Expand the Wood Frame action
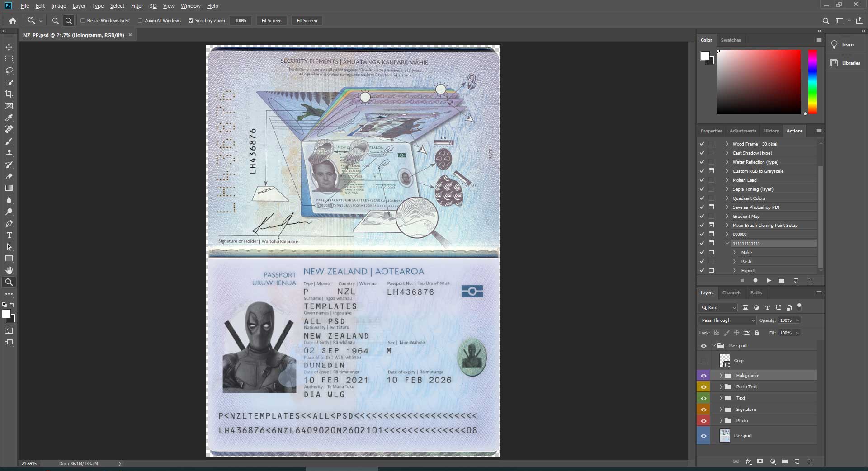The width and height of the screenshot is (868, 471). [727, 144]
